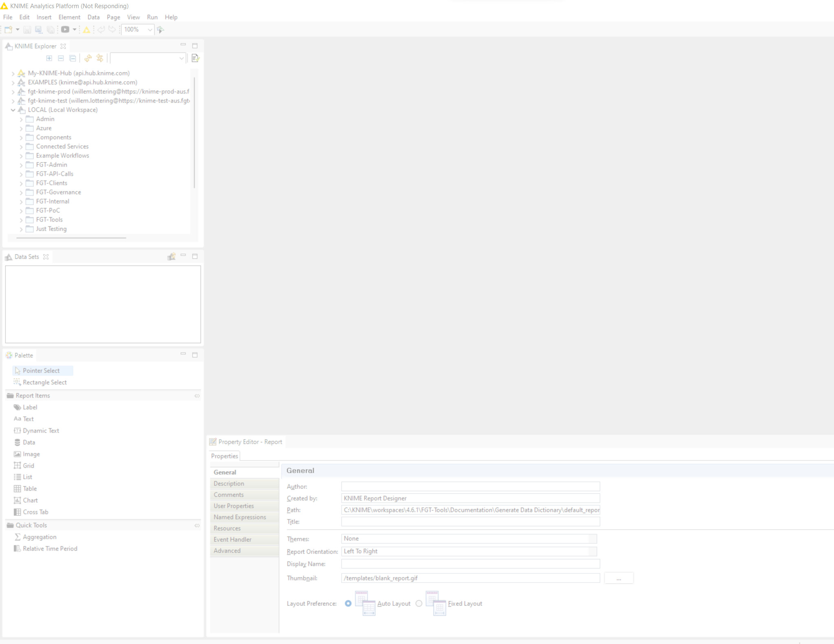The image size is (834, 644).
Task: Click the Data Sets view toolbar icon
Action: pyautogui.click(x=171, y=256)
